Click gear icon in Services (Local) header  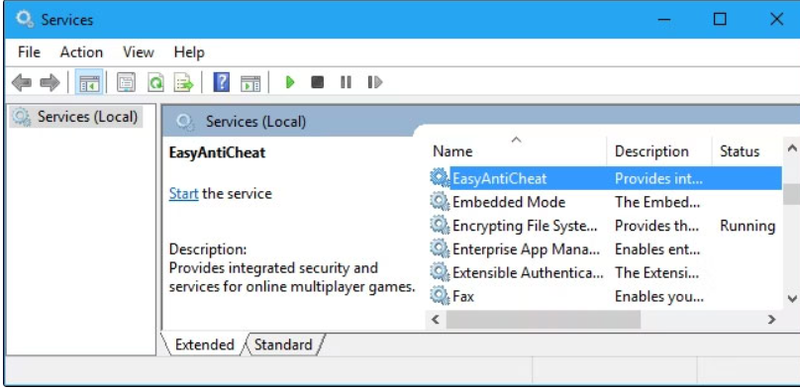click(185, 122)
